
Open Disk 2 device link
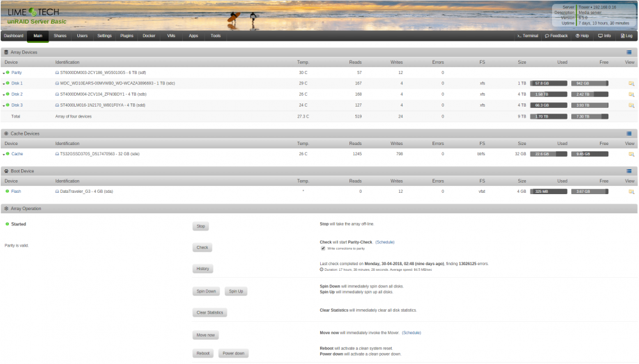click(x=17, y=95)
